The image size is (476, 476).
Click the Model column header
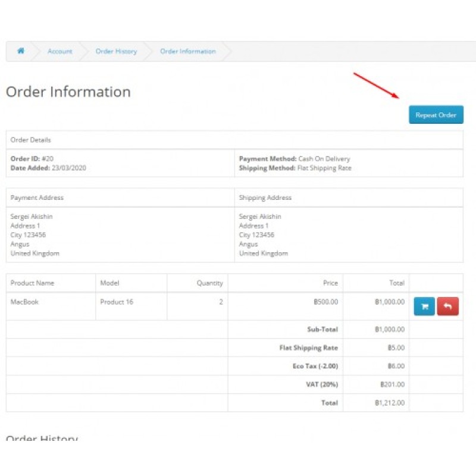point(109,283)
